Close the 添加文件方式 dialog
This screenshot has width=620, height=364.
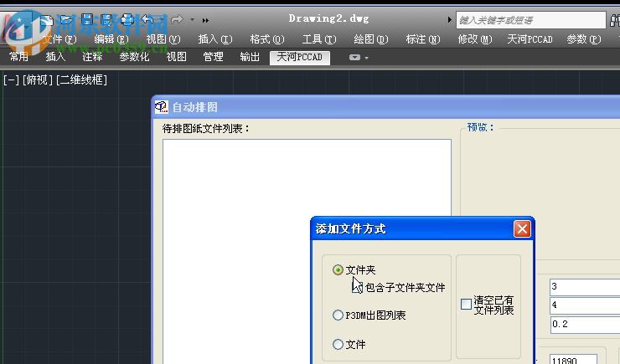pyautogui.click(x=522, y=228)
